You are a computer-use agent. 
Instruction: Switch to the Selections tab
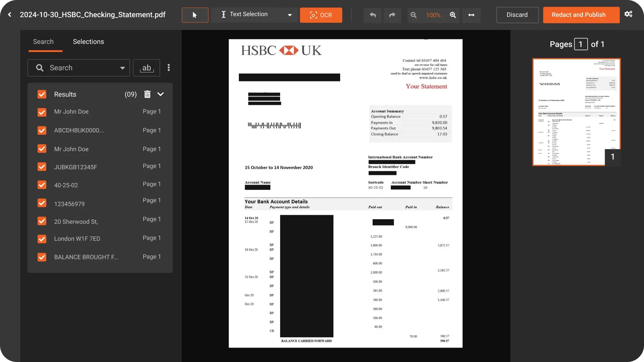pos(88,42)
